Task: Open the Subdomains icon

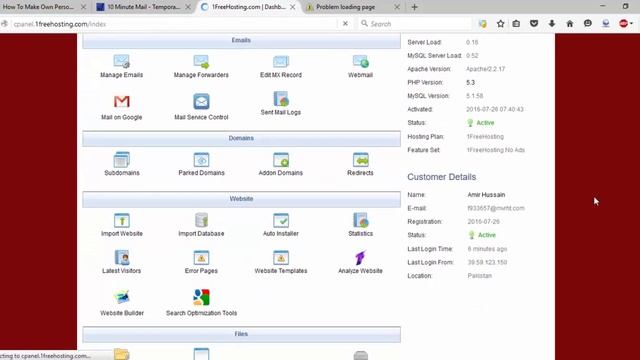Action: pyautogui.click(x=122, y=160)
